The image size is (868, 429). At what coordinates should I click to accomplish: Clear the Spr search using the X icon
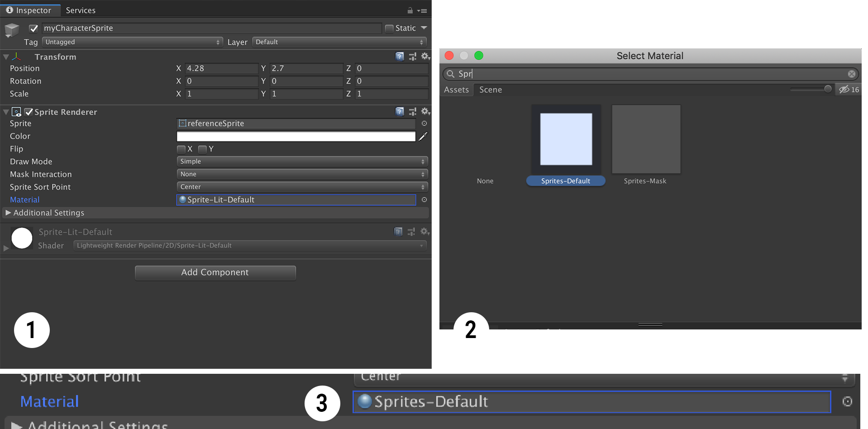tap(851, 74)
